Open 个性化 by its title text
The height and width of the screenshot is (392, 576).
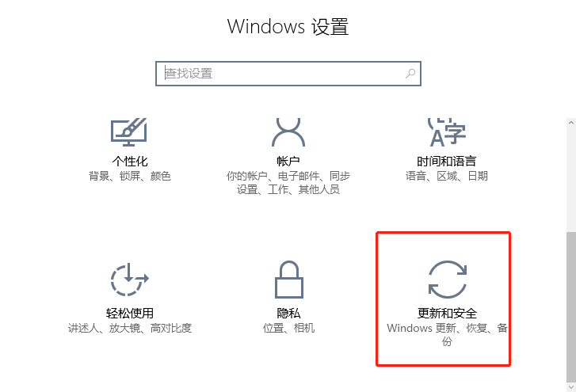tap(130, 161)
